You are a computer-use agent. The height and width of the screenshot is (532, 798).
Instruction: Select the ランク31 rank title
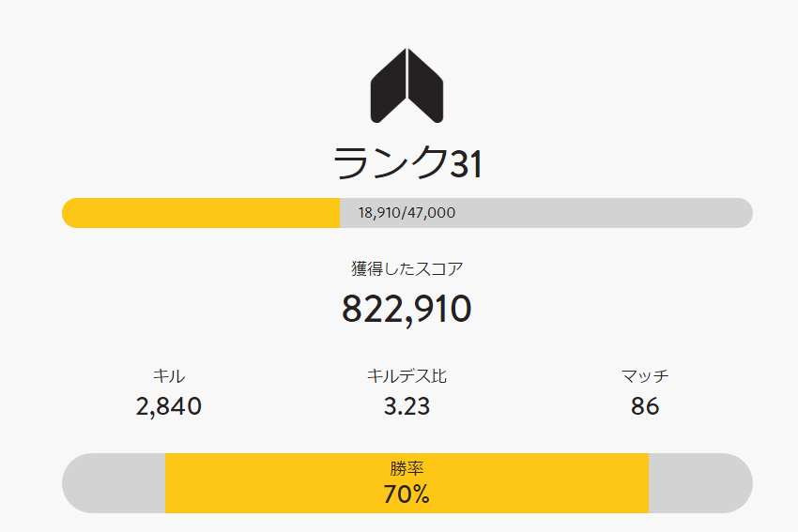point(407,162)
